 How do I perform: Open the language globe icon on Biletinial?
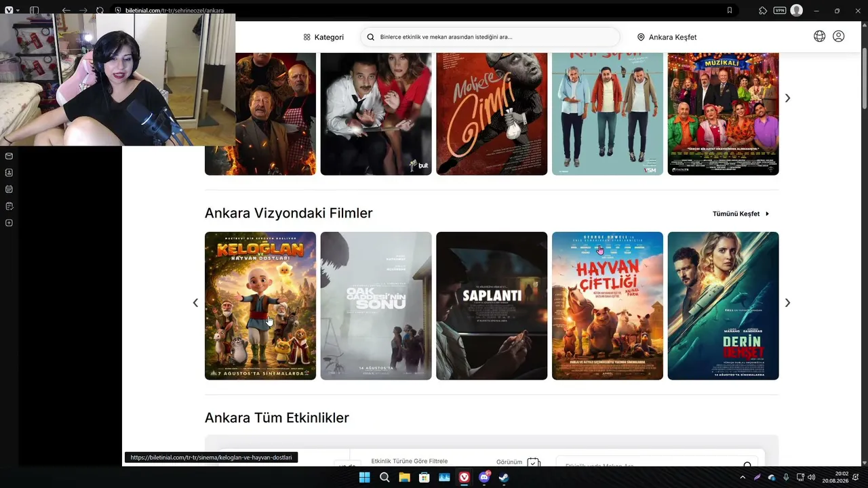pyautogui.click(x=819, y=37)
